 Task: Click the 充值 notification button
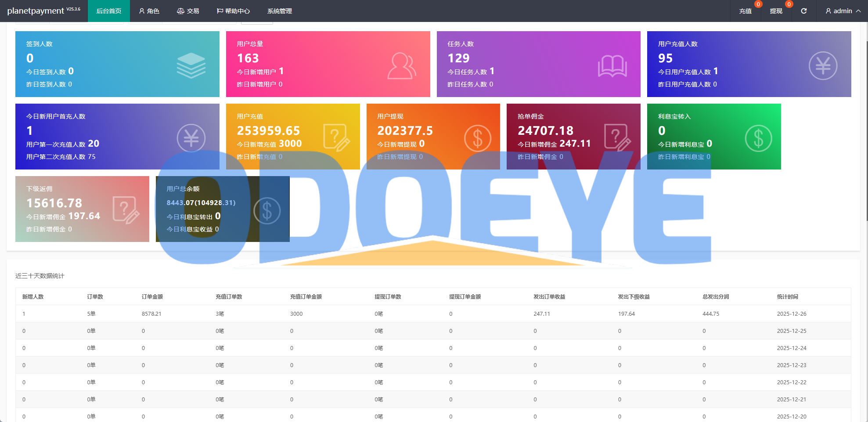pyautogui.click(x=745, y=11)
